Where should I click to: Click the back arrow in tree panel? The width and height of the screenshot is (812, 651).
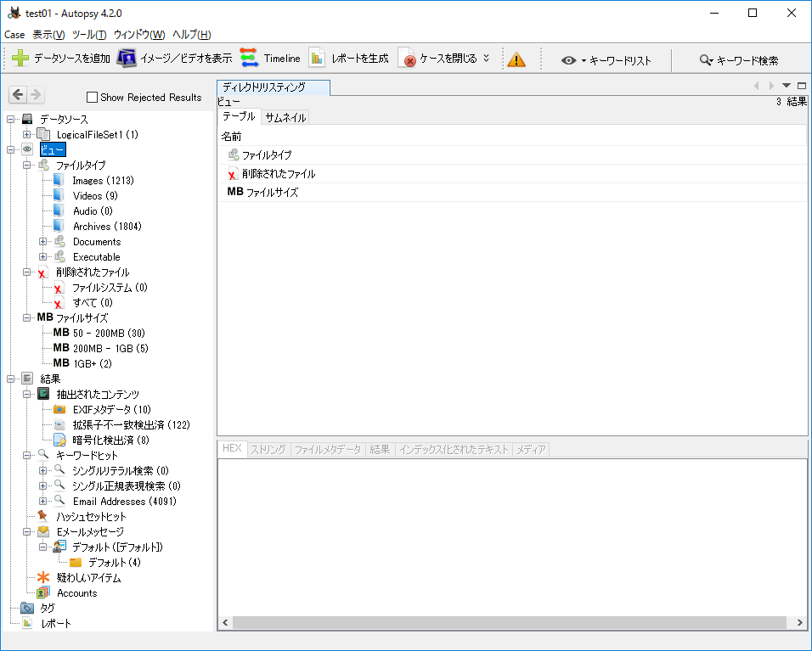[x=18, y=95]
